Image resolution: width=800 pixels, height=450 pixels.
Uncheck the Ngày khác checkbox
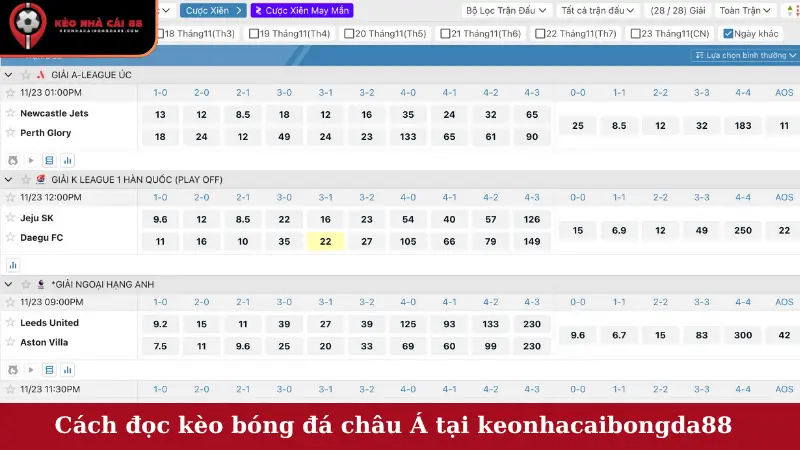[728, 34]
